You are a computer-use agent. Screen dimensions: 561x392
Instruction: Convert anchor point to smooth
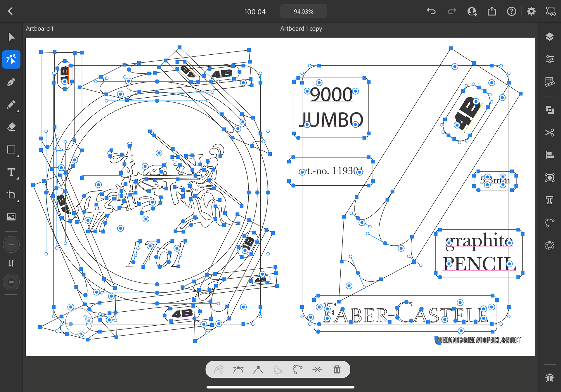click(x=238, y=369)
